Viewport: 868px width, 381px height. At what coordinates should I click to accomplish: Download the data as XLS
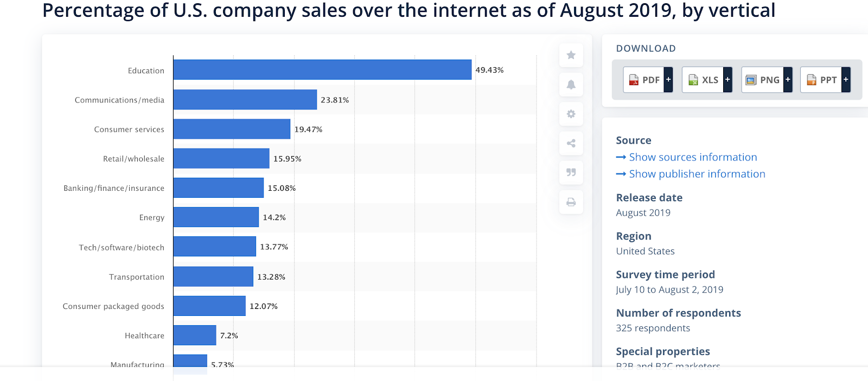(703, 80)
